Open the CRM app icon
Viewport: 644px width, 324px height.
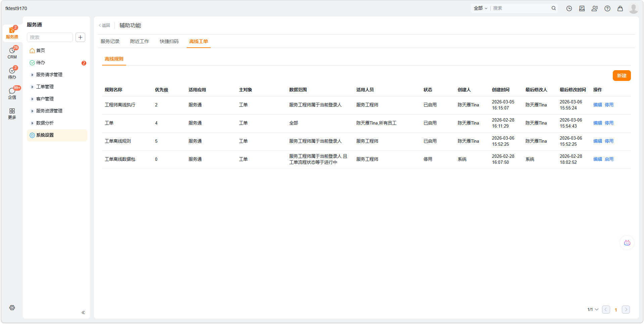[x=12, y=53]
